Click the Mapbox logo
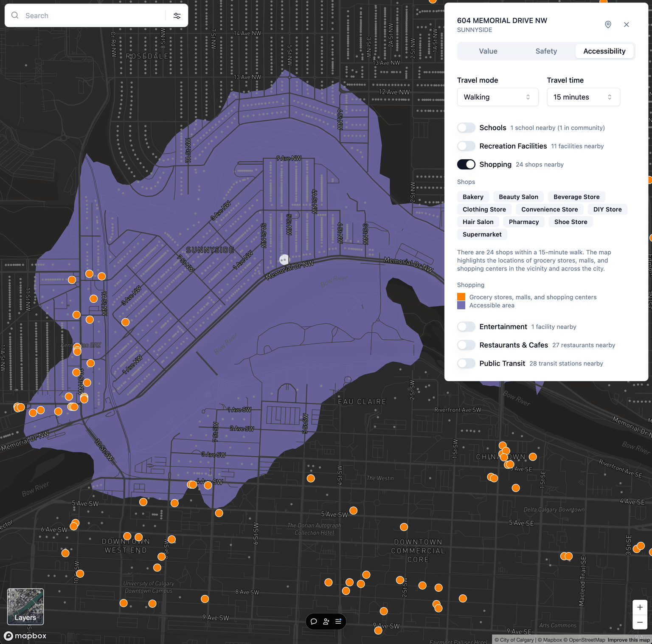 coord(25,636)
